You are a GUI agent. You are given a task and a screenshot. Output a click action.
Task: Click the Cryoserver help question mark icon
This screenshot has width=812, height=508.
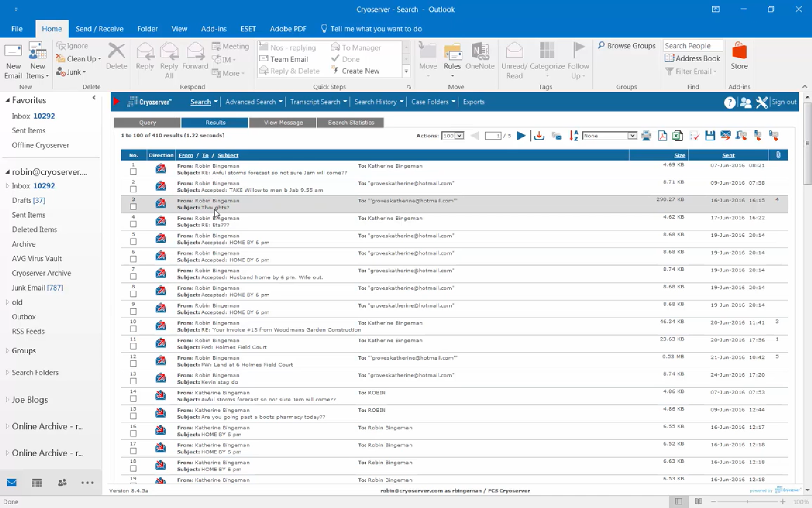pyautogui.click(x=729, y=102)
